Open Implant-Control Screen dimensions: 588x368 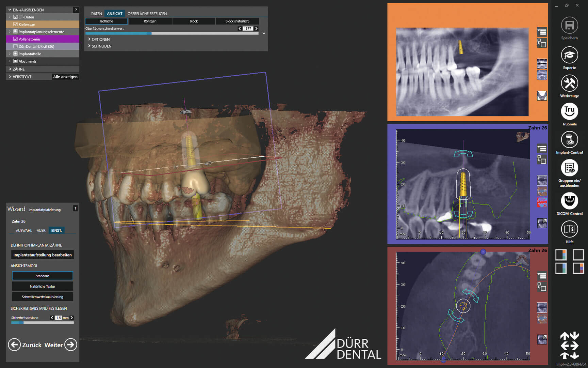coord(569,140)
